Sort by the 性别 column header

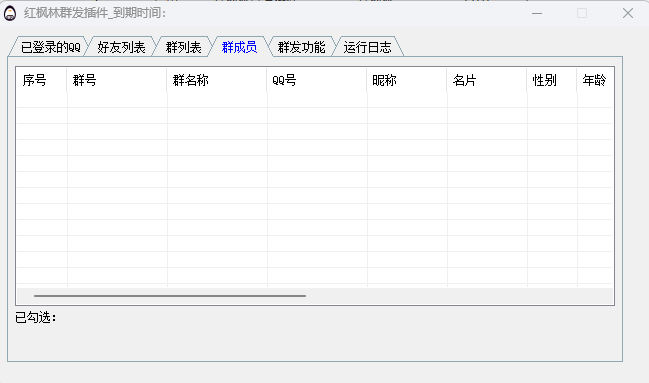552,80
